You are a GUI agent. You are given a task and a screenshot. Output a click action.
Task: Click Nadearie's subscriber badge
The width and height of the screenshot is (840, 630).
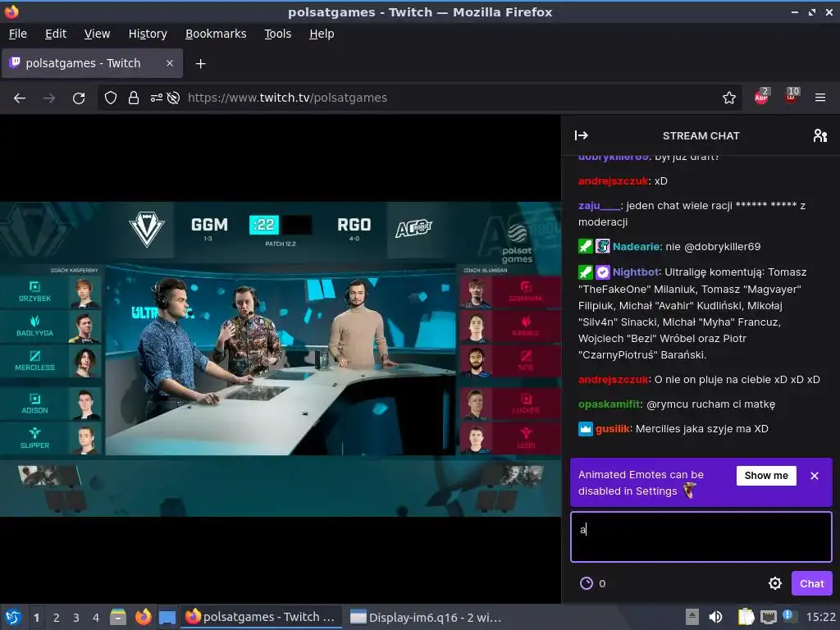(x=603, y=246)
